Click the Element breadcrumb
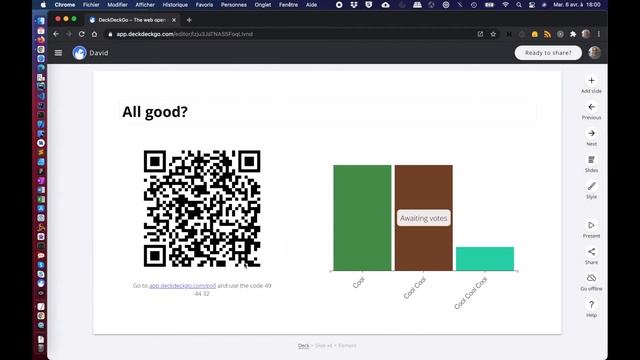640x360 pixels. tap(347, 346)
